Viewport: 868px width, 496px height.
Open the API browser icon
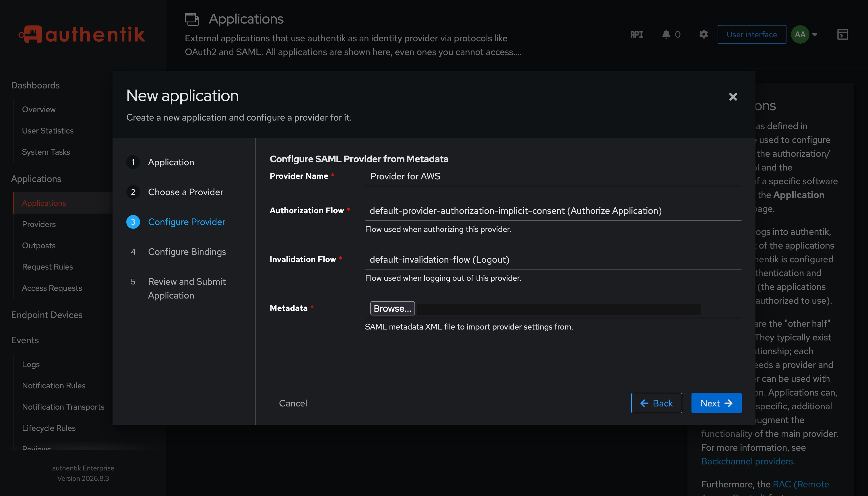[x=636, y=34]
